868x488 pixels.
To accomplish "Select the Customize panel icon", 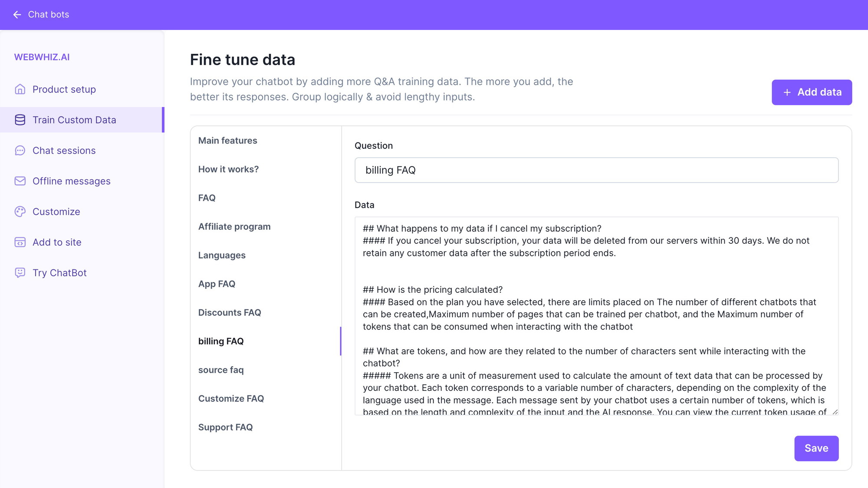I will pyautogui.click(x=19, y=212).
